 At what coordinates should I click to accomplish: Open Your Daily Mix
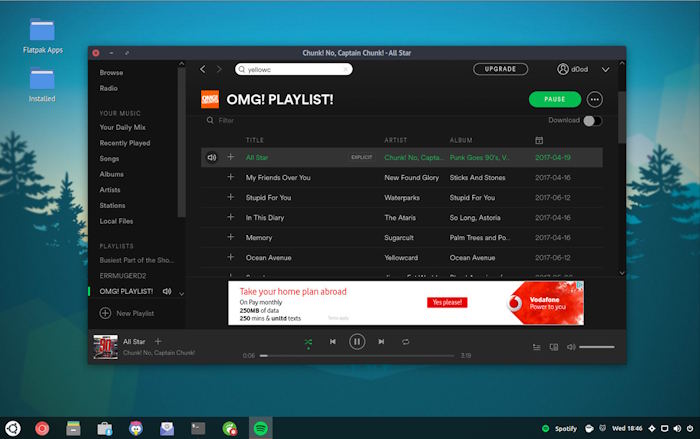pos(122,127)
